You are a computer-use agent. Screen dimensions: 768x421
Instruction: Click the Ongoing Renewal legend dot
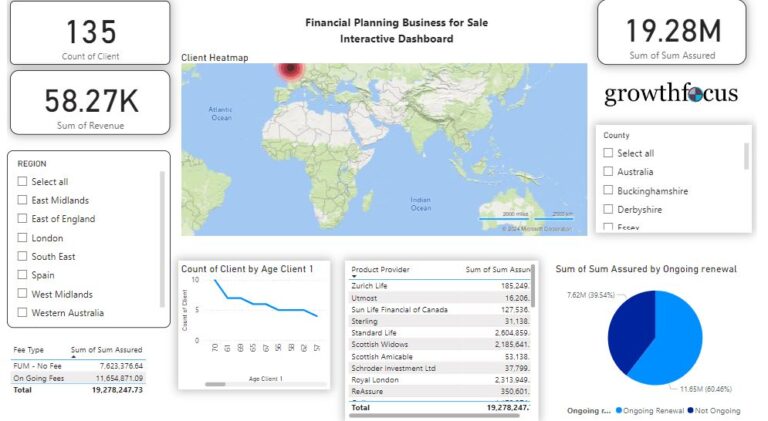pos(617,410)
